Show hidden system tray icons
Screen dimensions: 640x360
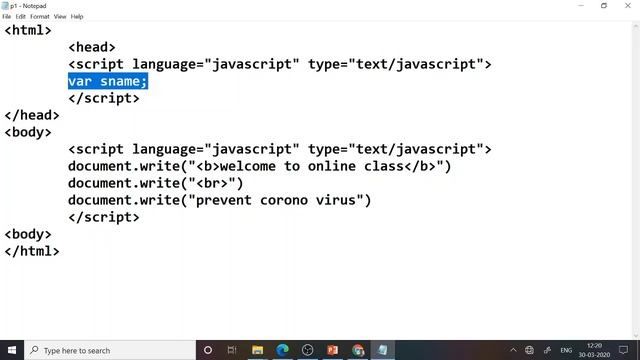513,350
